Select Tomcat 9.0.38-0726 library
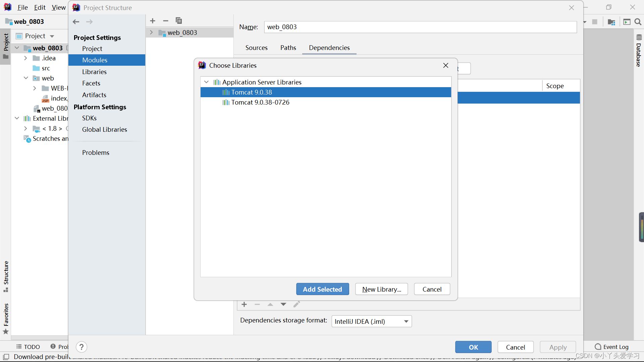 pos(326,102)
